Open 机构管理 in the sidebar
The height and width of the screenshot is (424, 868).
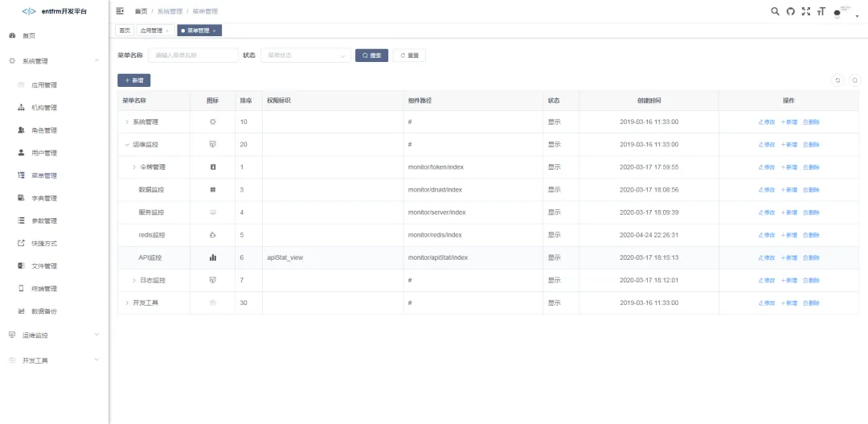(x=54, y=108)
